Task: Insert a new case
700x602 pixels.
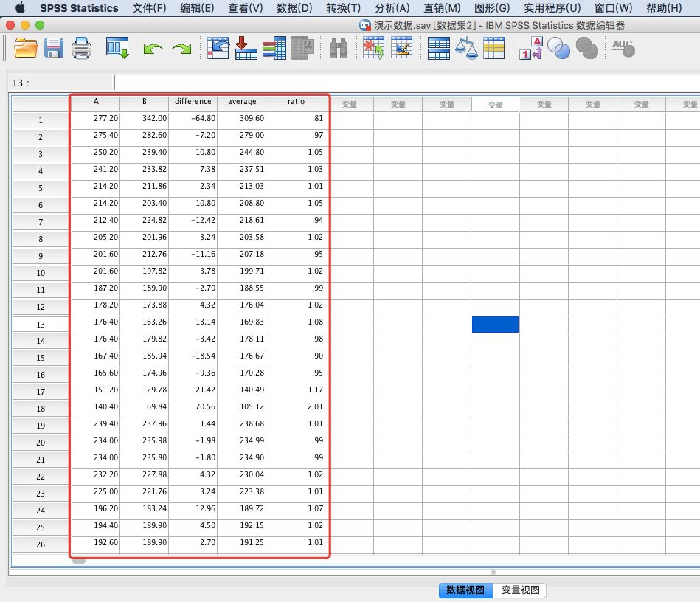Action: [x=372, y=48]
